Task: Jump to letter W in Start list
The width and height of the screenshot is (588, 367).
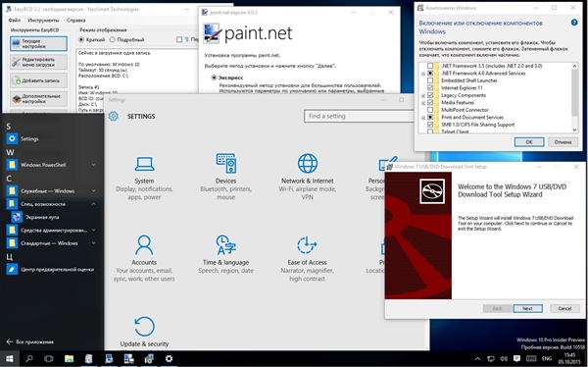Action: (10, 152)
